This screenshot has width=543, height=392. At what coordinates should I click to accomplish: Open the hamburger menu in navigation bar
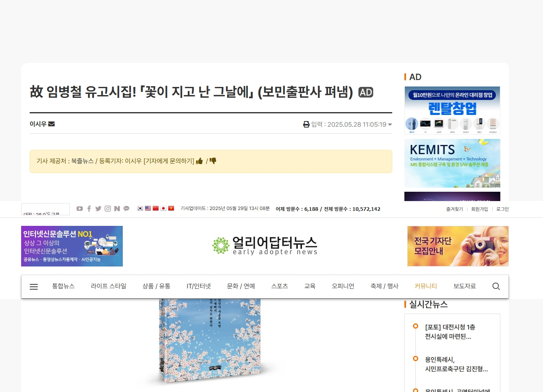34,286
